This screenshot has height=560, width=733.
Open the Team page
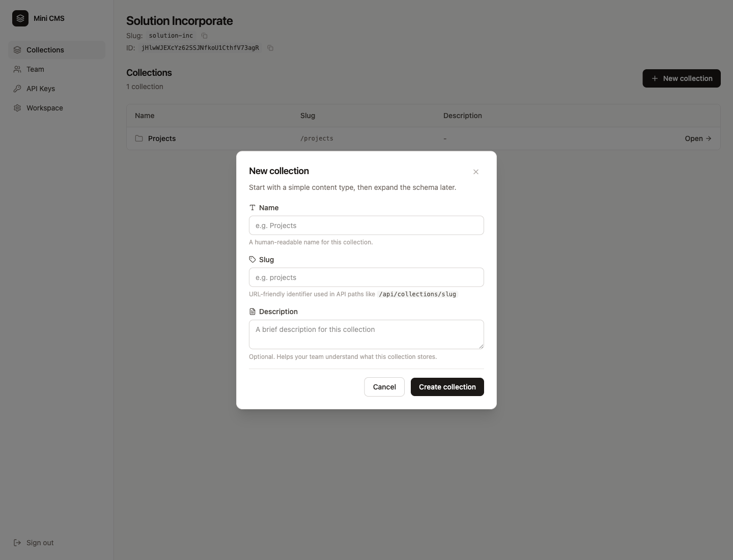pos(36,69)
